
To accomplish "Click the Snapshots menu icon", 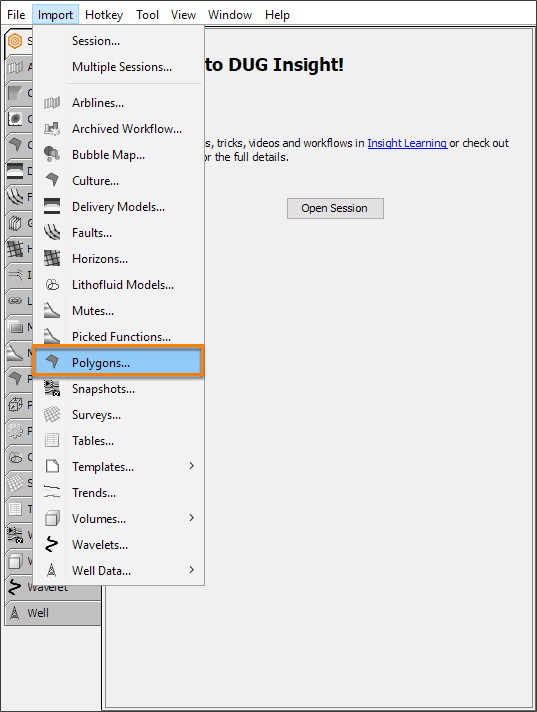I will pos(52,388).
